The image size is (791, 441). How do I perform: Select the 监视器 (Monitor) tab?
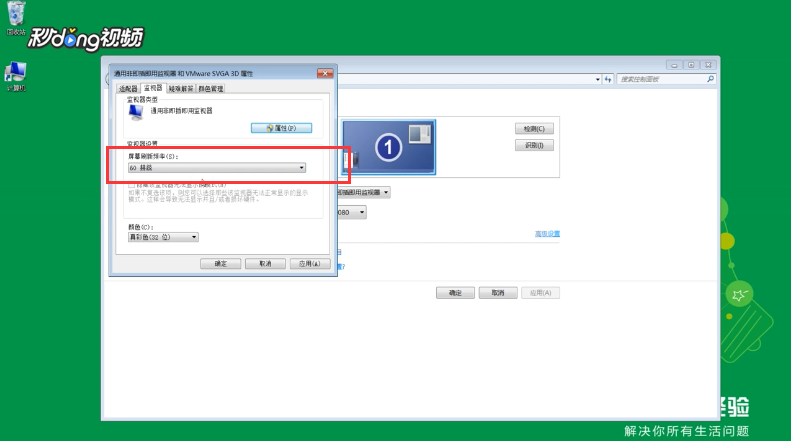[153, 88]
